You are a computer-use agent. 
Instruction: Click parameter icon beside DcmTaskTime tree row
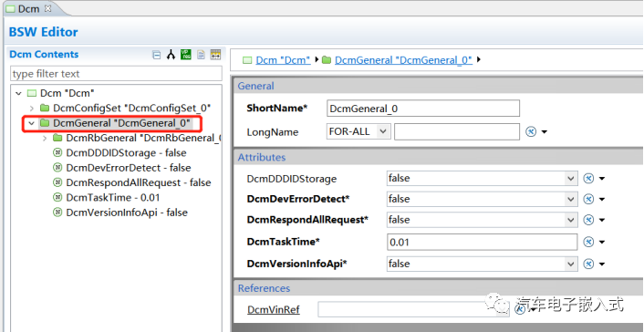pyautogui.click(x=57, y=197)
